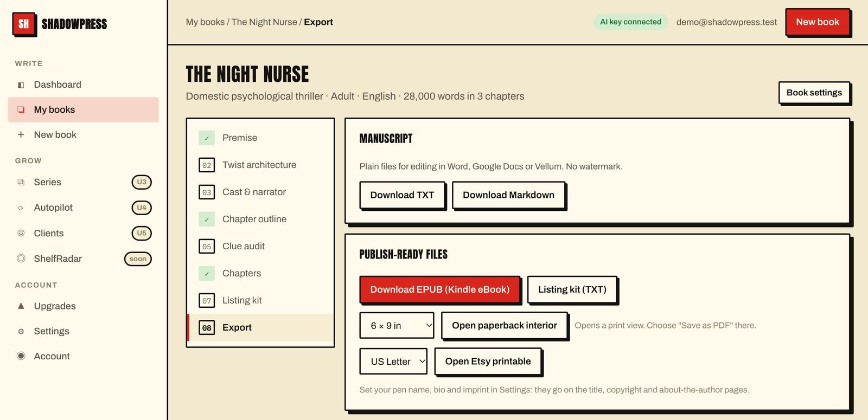Click the Chapter outline checkmark box

tap(207, 219)
